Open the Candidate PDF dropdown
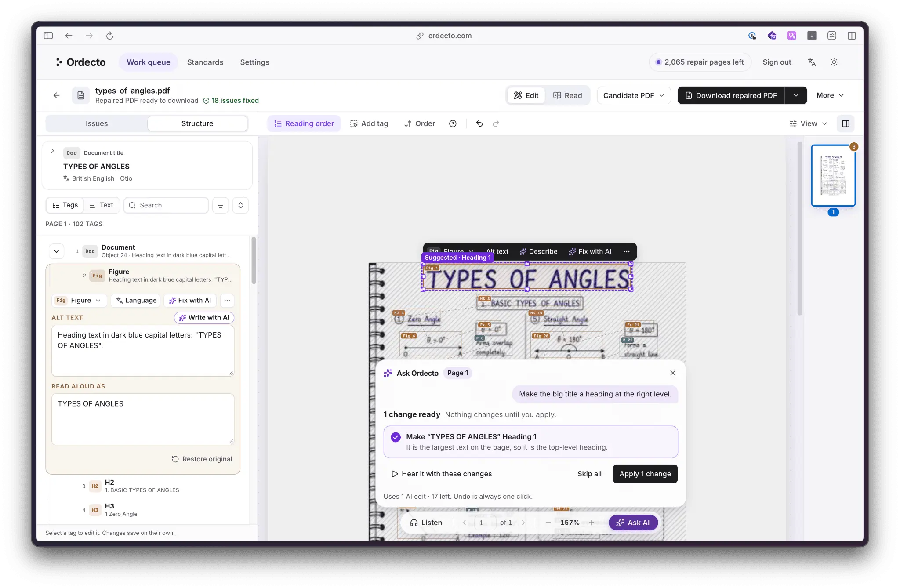Viewport: 900px width, 588px height. click(x=634, y=95)
